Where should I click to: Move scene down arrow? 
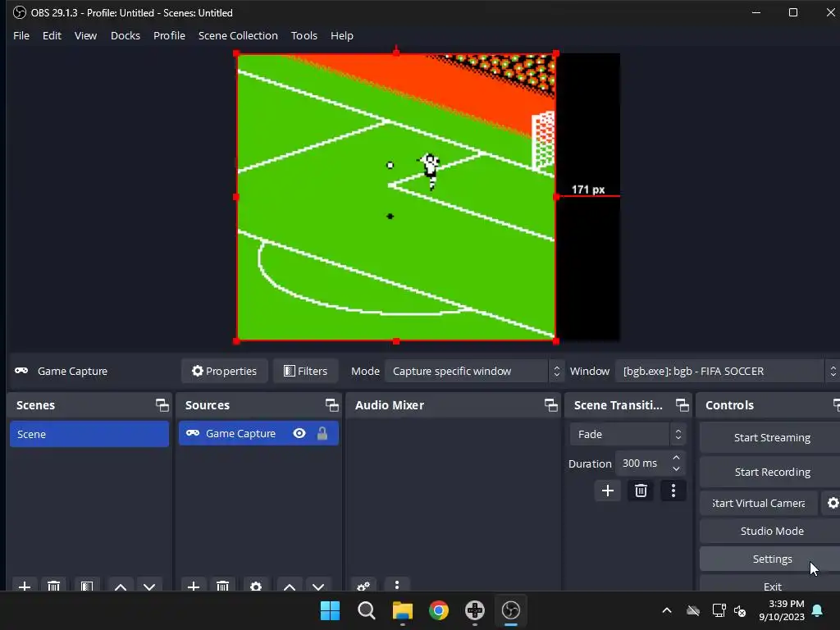(x=149, y=586)
